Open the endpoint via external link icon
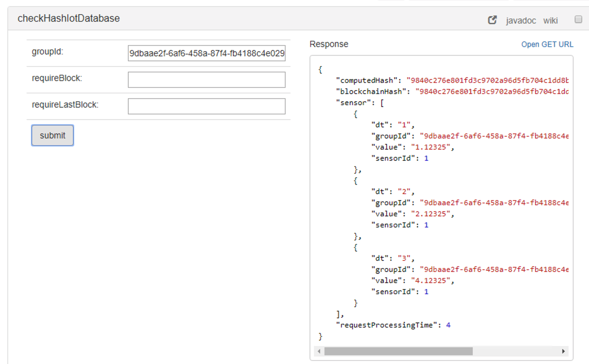589x364 pixels. [x=491, y=19]
